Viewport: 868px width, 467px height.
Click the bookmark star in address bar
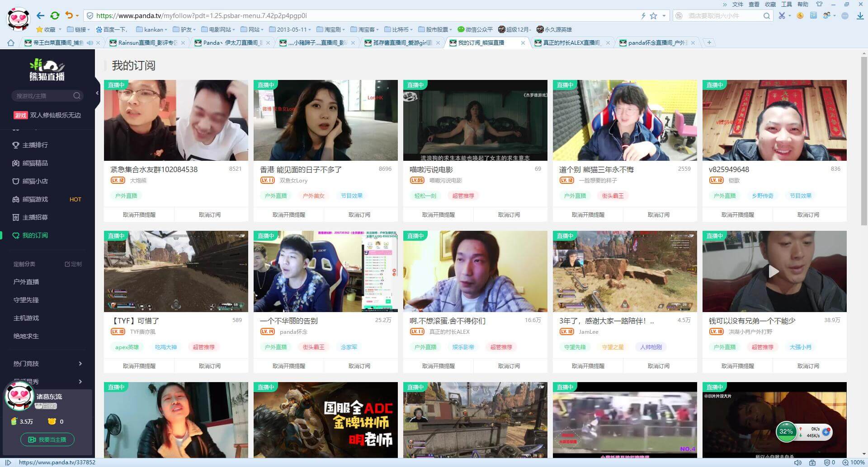(x=653, y=16)
